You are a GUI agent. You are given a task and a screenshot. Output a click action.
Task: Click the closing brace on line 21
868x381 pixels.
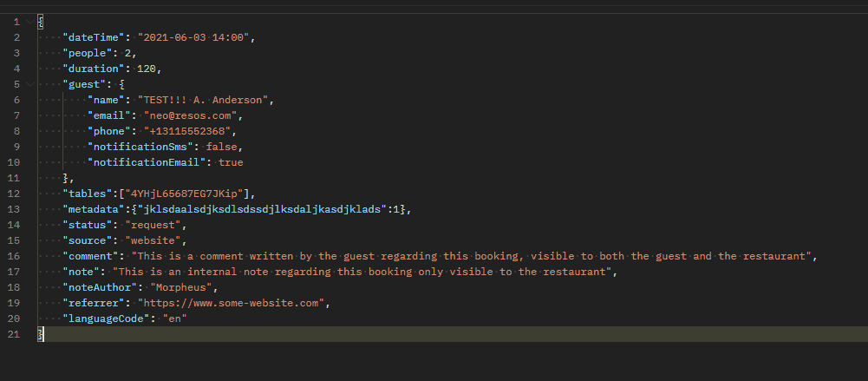coord(39,334)
